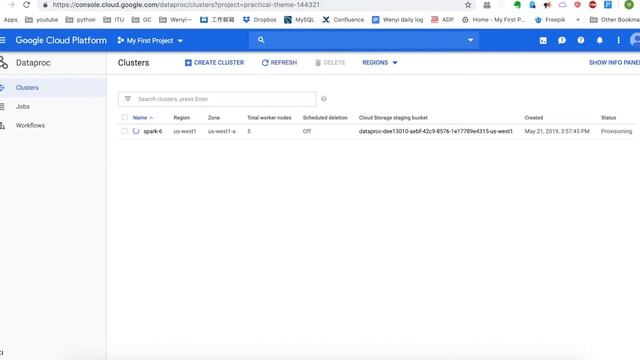Click the browser reload button
The height and width of the screenshot is (360, 640).
tap(27, 5)
